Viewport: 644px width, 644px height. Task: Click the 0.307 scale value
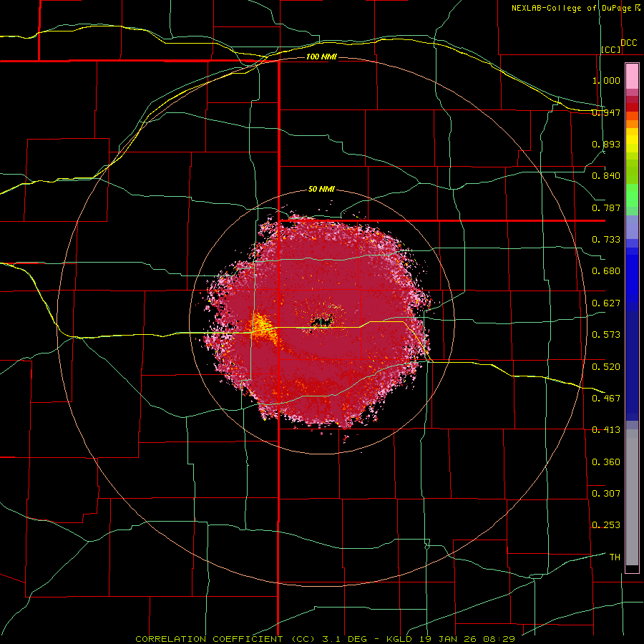(x=606, y=494)
